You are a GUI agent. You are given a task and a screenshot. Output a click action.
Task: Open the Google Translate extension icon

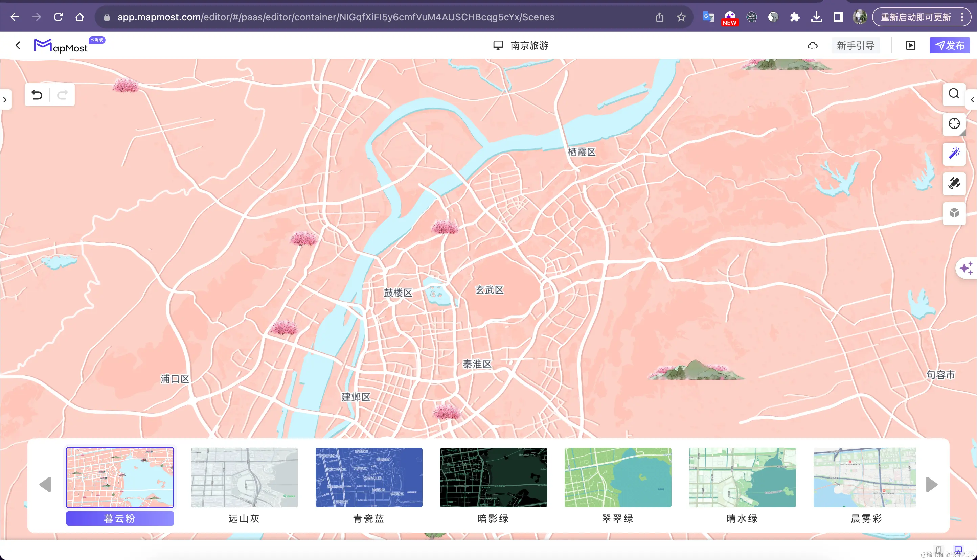tap(708, 17)
